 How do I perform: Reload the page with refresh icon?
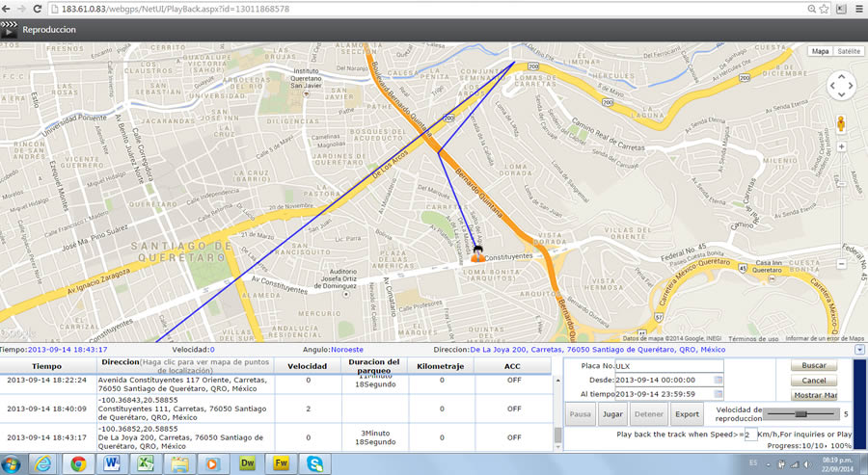37,9
